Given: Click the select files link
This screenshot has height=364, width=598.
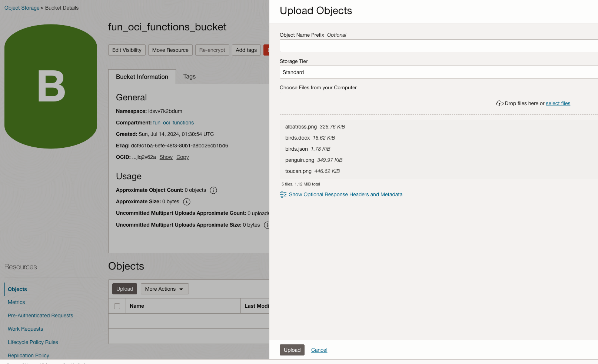Looking at the screenshot, I should 558,104.
